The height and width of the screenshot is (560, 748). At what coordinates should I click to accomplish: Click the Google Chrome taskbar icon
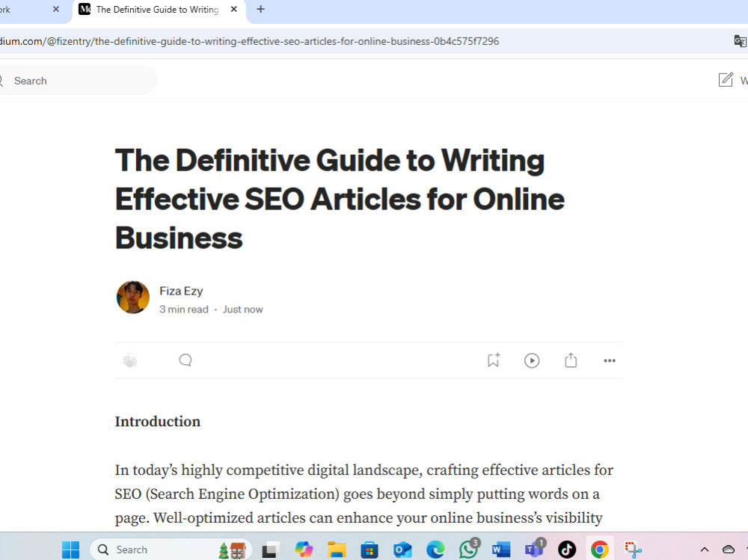coord(600,550)
